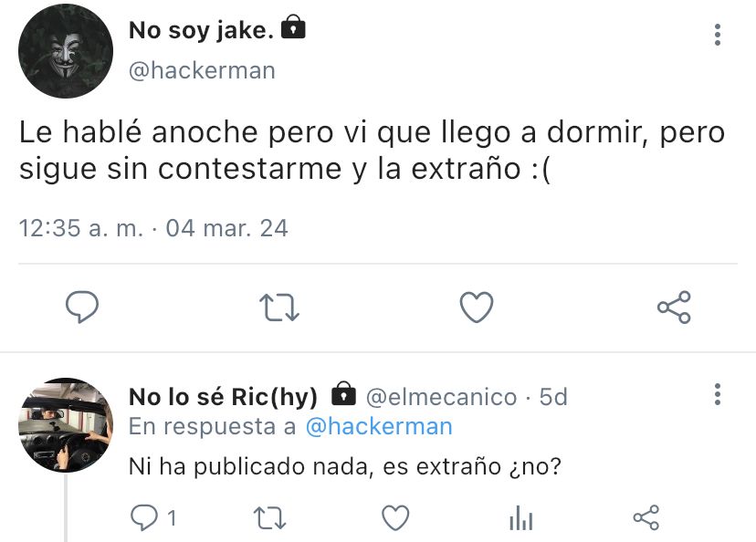Image resolution: width=756 pixels, height=542 pixels.
Task: Reply to the main hackerman tweet
Action: click(82, 307)
